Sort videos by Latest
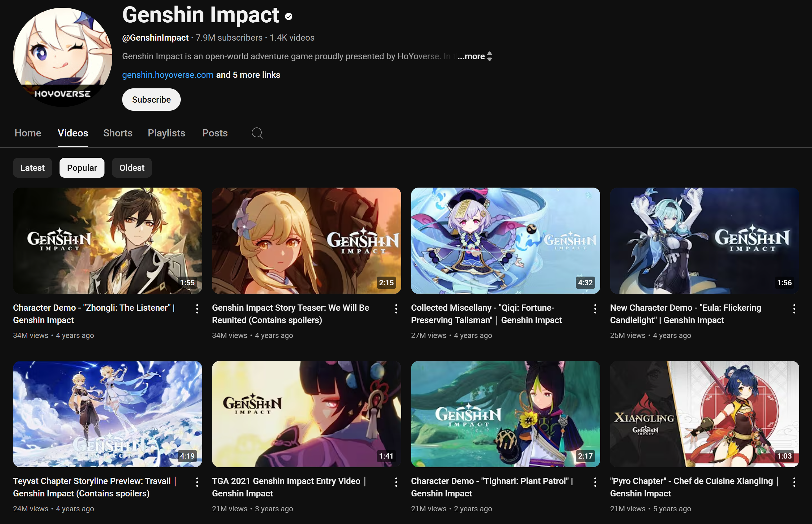Viewport: 812px width, 524px height. (32, 168)
